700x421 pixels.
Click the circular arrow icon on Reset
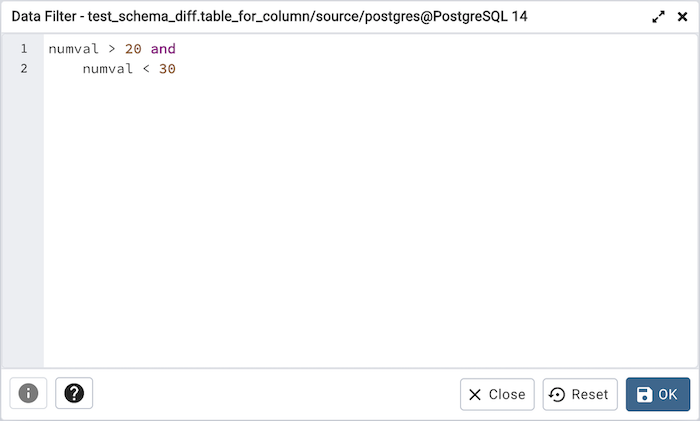[x=558, y=394]
